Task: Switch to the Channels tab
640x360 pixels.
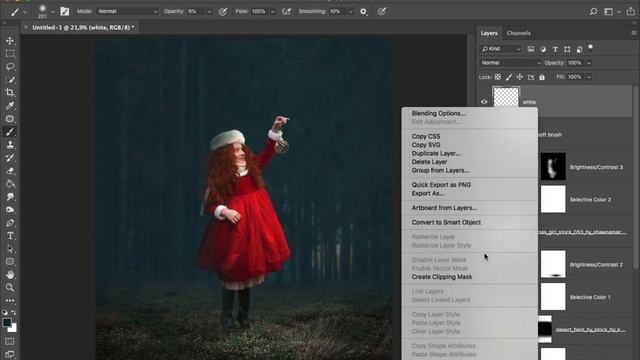Action: [518, 33]
